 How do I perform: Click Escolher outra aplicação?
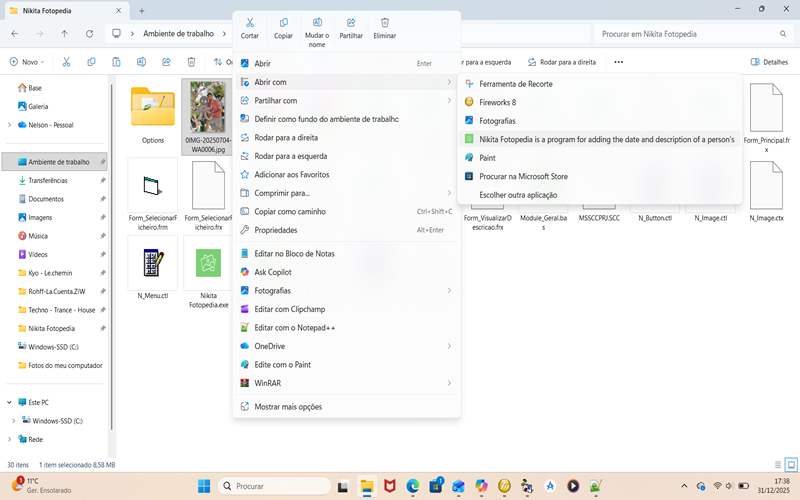pyautogui.click(x=517, y=195)
